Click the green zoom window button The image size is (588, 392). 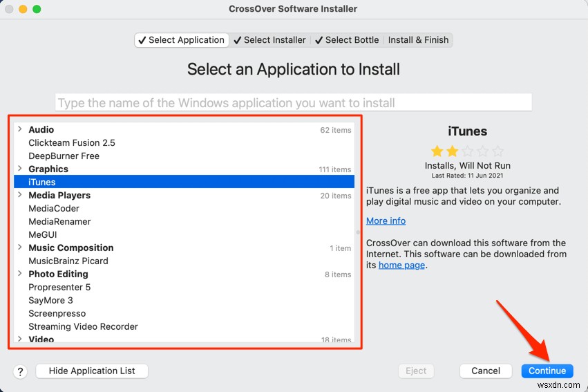(x=37, y=9)
